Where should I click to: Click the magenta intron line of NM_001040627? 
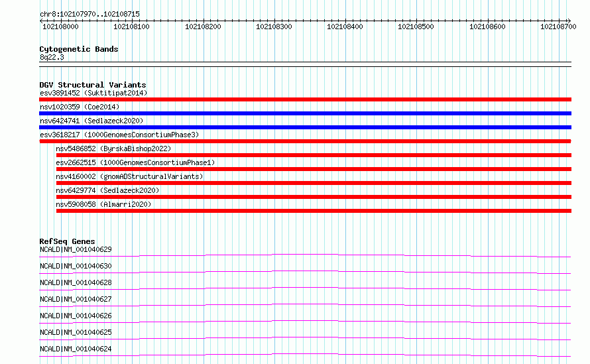(x=305, y=304)
